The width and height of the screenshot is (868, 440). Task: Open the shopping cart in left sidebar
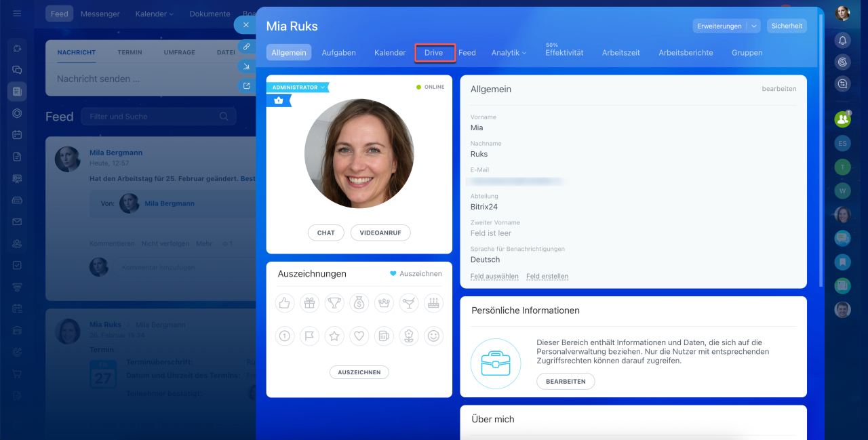pyautogui.click(x=17, y=374)
